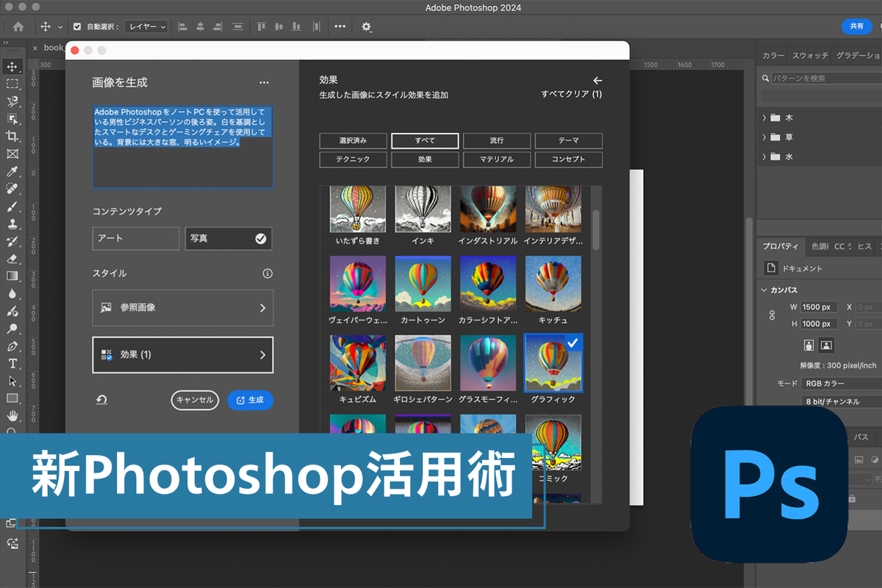Select the Gradient tool
This screenshot has width=882, height=588.
coord(12,276)
